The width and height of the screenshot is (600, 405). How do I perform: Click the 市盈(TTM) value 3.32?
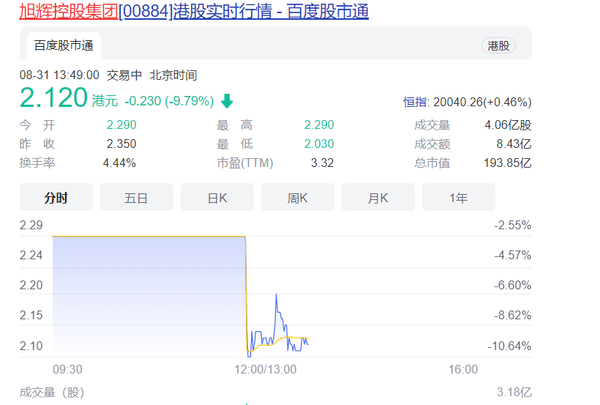pos(322,163)
